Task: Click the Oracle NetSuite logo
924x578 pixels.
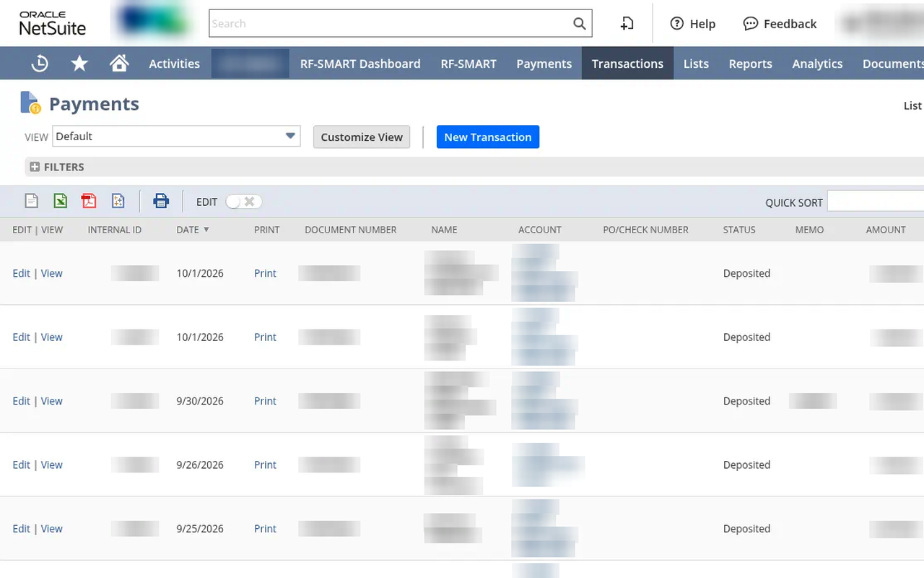Action: pyautogui.click(x=53, y=24)
